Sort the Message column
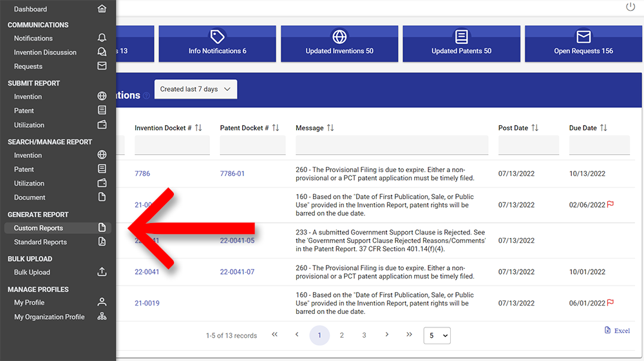The image size is (644, 361). pyautogui.click(x=330, y=128)
